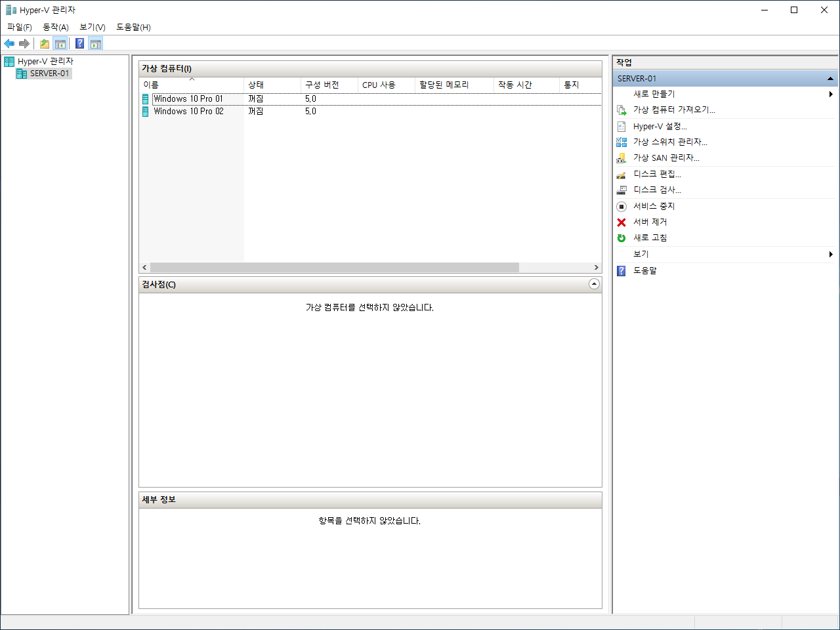Open the 도움말(H) menu
Viewport: 840px width, 630px height.
[133, 27]
